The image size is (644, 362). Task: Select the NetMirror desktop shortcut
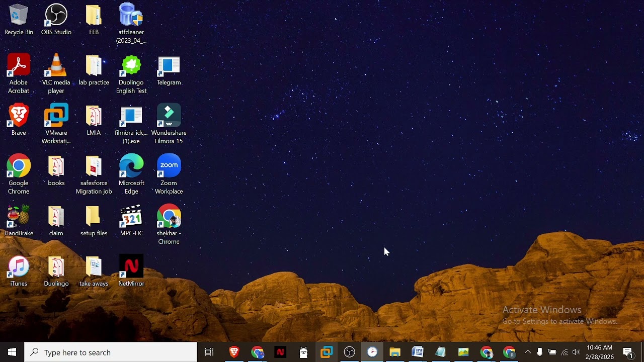pos(131,271)
